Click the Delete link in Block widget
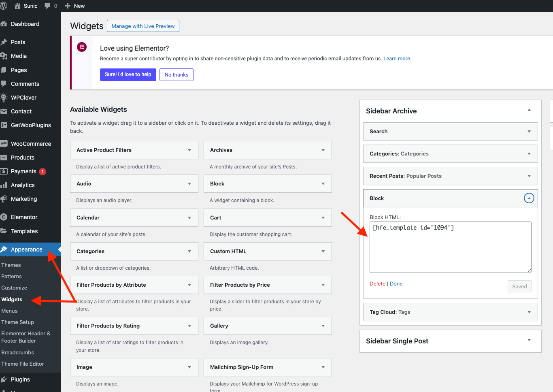 (377, 284)
